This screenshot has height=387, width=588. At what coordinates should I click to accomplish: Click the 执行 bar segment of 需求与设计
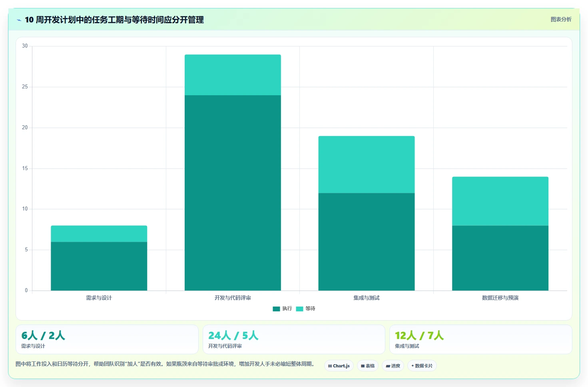[x=99, y=266]
